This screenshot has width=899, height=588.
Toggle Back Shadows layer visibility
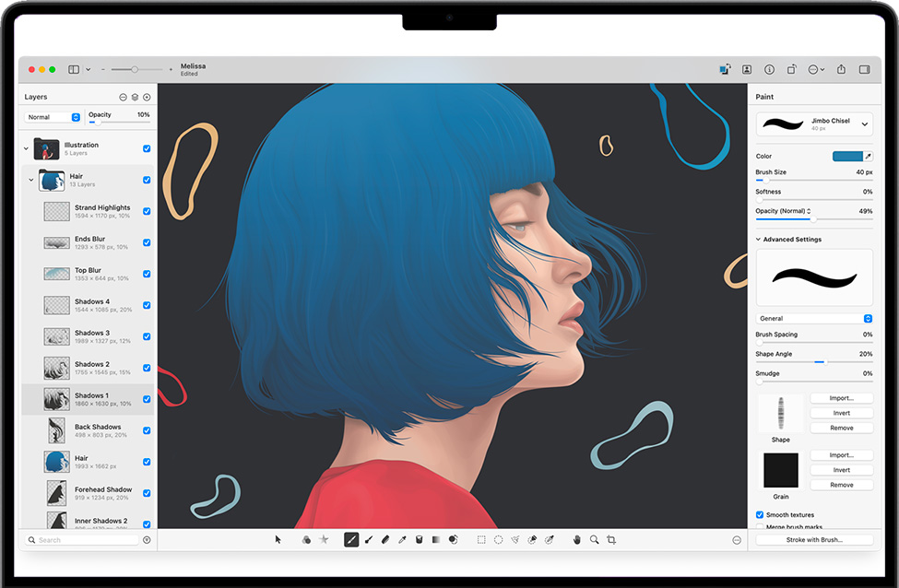click(x=147, y=430)
